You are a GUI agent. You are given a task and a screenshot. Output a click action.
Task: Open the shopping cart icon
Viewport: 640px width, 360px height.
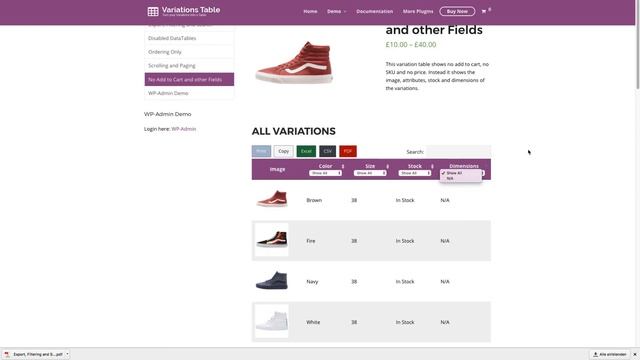[484, 11]
